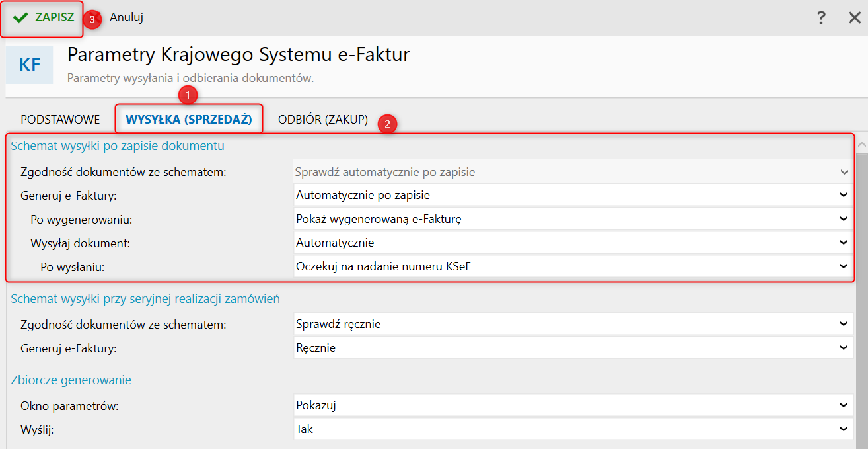
Task: Open the Wyślij 'Tak' dropdown
Action: click(572, 429)
